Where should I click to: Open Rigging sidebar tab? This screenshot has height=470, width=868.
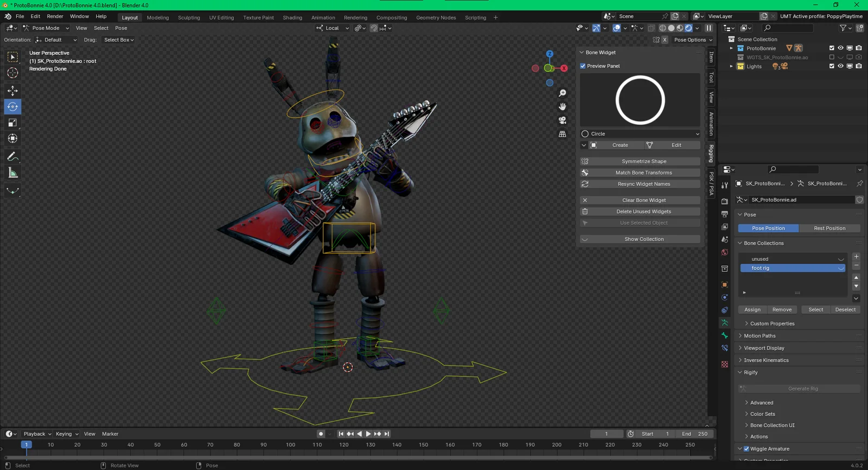[711, 154]
